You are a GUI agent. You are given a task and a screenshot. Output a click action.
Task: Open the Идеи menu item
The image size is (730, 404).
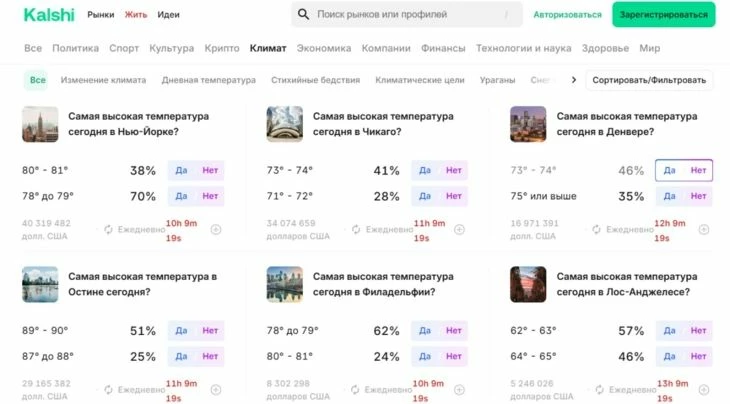(168, 15)
